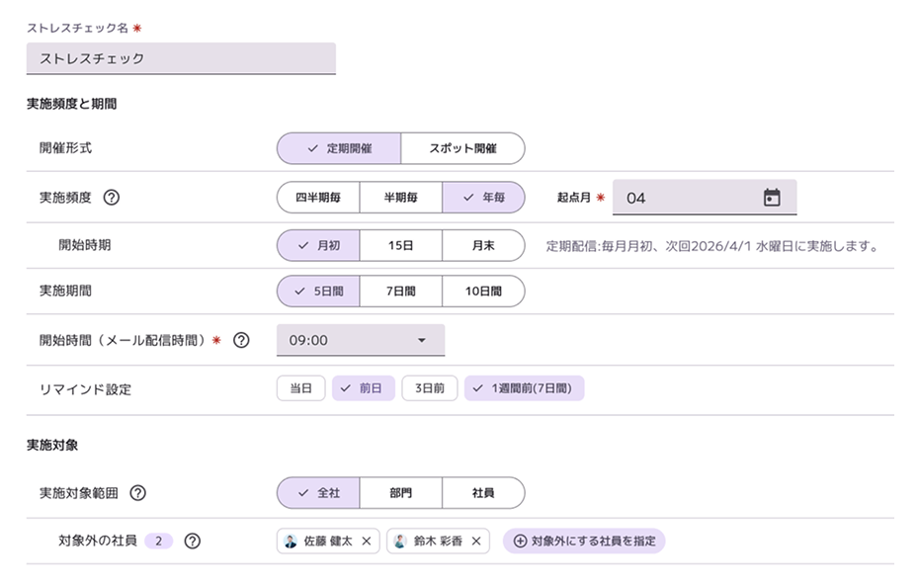
Task: Choose 四半期毎 frequency
Action: coord(318,198)
